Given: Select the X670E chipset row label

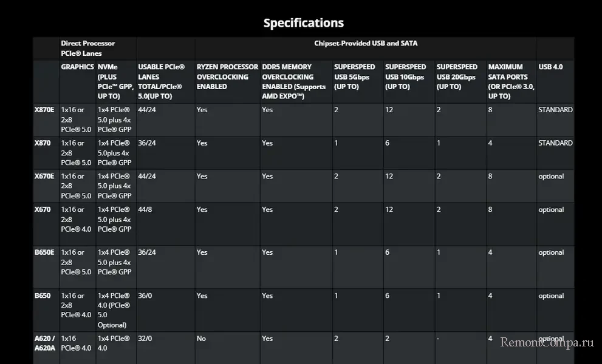Looking at the screenshot, I should (44, 177).
